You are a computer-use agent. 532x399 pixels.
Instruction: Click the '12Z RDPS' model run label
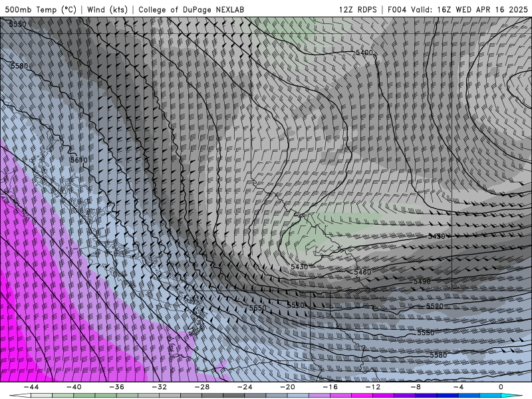[x=358, y=9]
